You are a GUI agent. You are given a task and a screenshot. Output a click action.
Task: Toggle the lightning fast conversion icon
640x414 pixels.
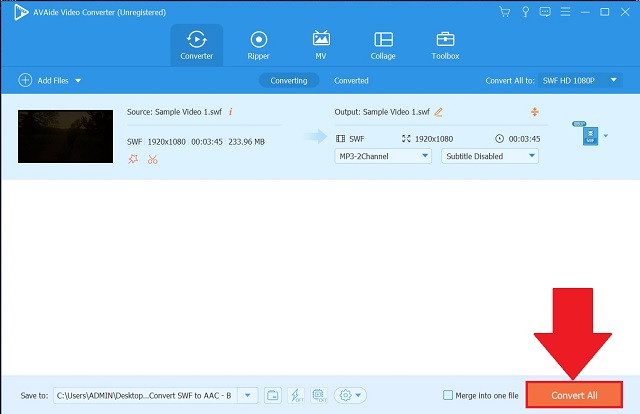click(296, 395)
